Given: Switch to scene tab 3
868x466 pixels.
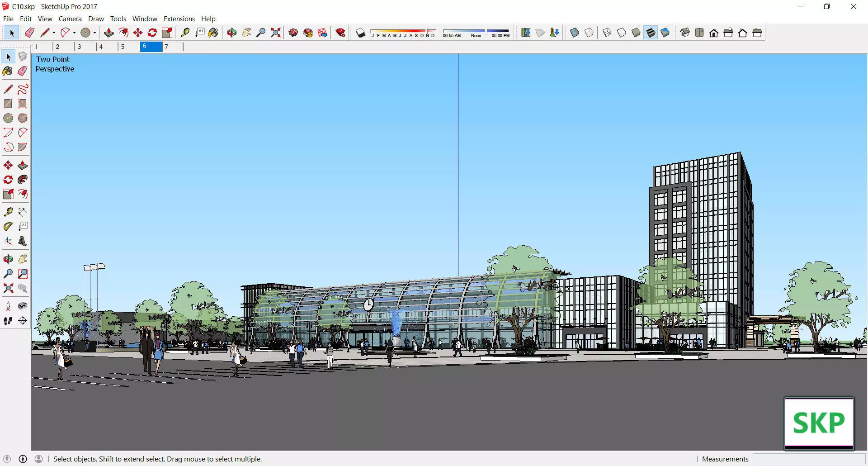Looking at the screenshot, I should tap(85, 47).
